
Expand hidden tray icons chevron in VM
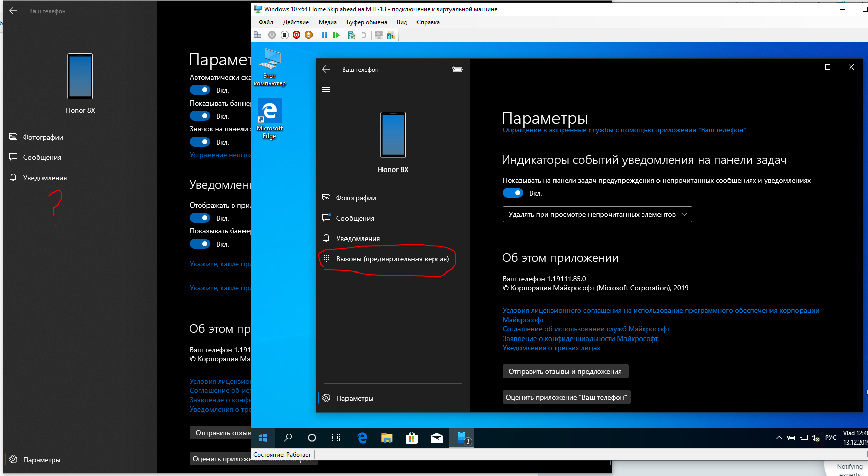[779, 438]
